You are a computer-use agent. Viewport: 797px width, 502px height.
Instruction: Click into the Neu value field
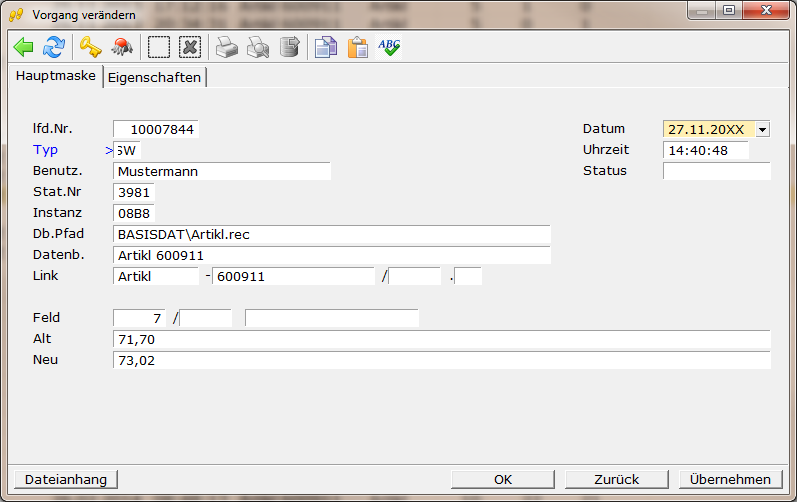[441, 360]
